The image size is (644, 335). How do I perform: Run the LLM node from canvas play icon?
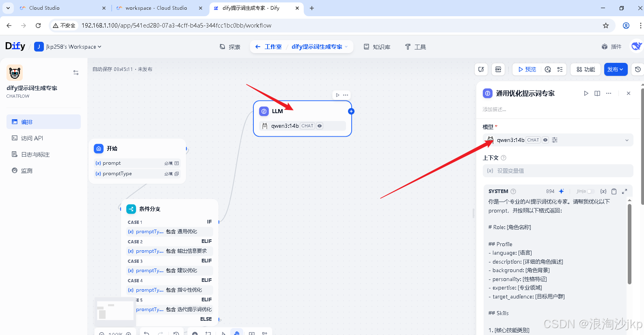point(337,95)
